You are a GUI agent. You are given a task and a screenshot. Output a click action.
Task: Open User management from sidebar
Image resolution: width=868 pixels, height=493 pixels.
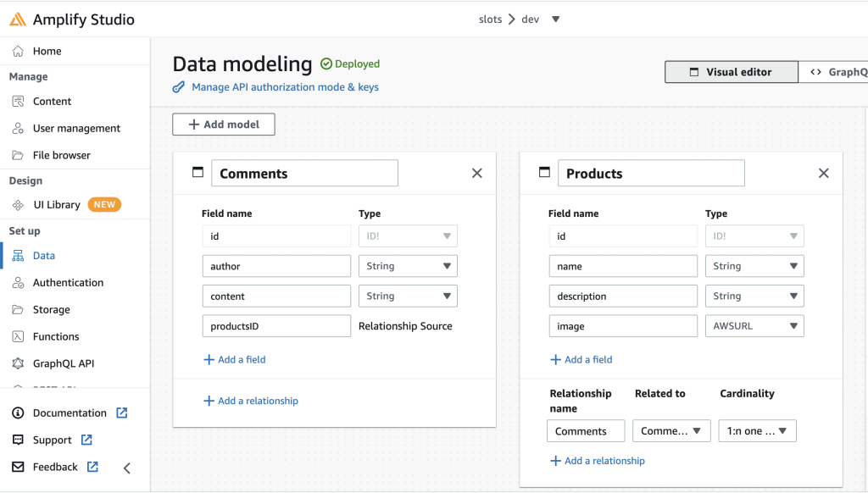point(19,128)
